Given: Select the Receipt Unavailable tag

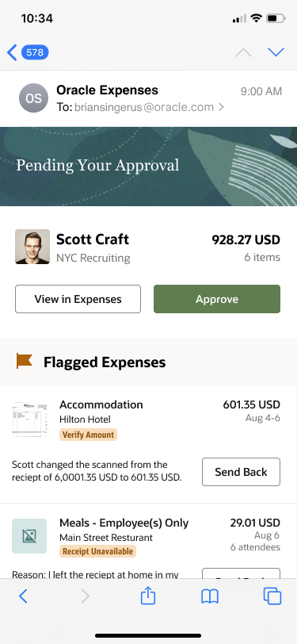Looking at the screenshot, I should [x=97, y=551].
